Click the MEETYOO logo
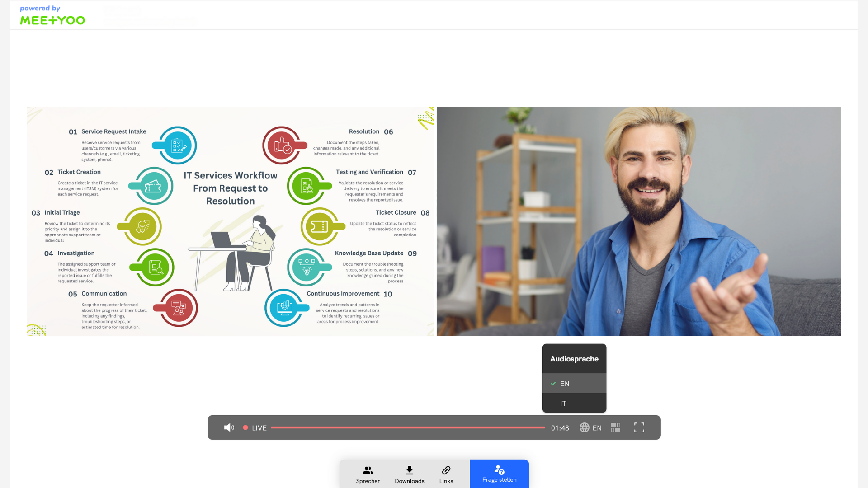Viewport: 868px width, 488px height. (x=52, y=20)
